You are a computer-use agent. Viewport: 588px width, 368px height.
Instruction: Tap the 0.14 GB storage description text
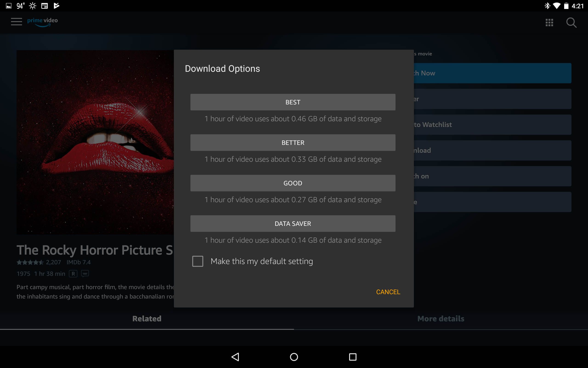293,240
